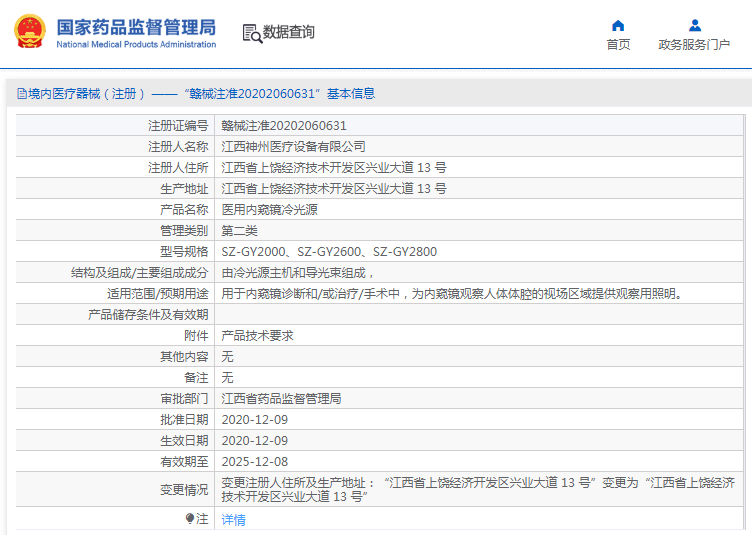Click the 政务服务门户 user icon
The image size is (752, 535).
coord(694,25)
